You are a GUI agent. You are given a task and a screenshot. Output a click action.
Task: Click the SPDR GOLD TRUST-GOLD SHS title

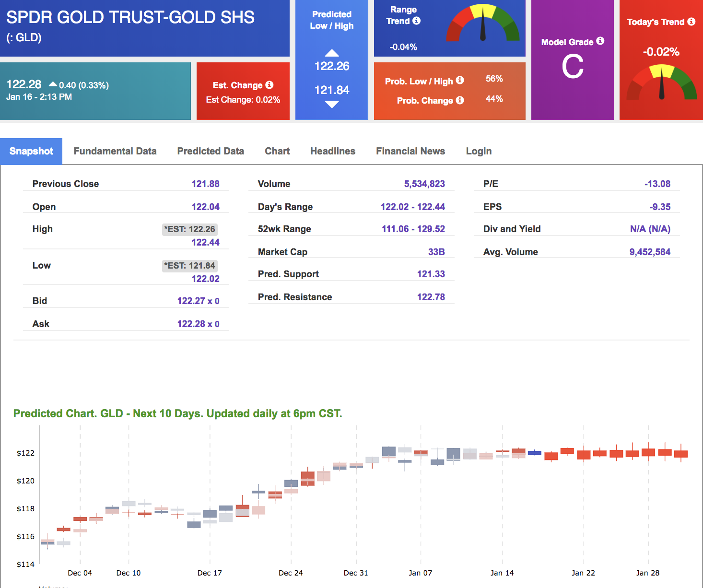(130, 17)
